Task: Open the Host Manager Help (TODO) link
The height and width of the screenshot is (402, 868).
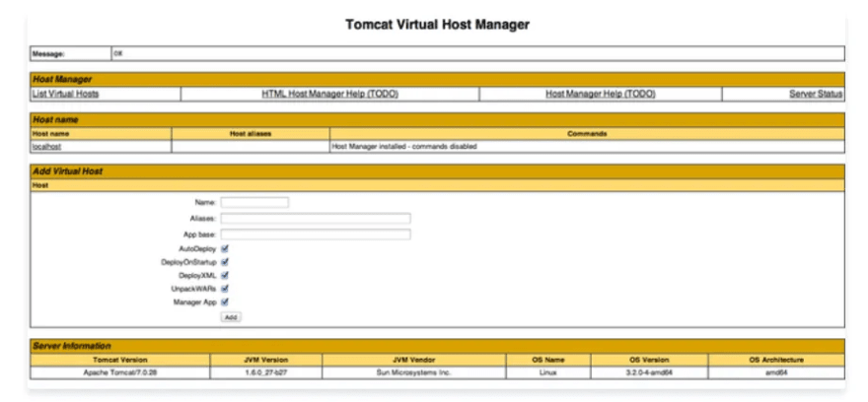Action: pos(601,94)
